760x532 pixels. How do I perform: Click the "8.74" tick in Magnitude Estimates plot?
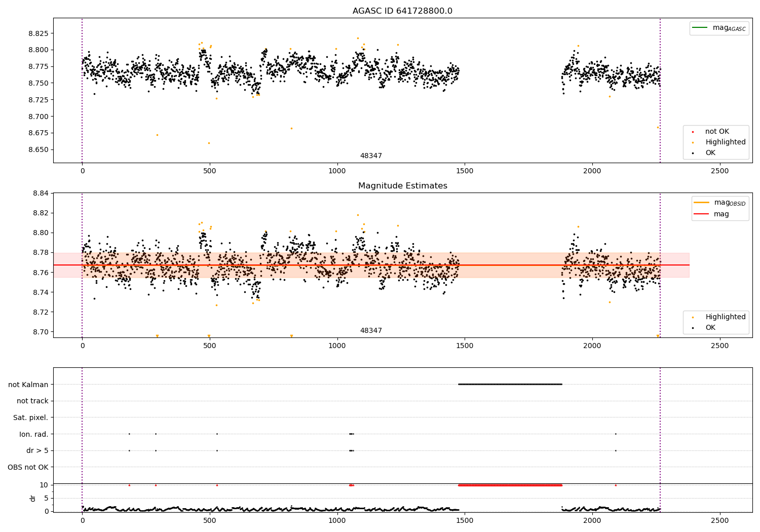(41, 292)
